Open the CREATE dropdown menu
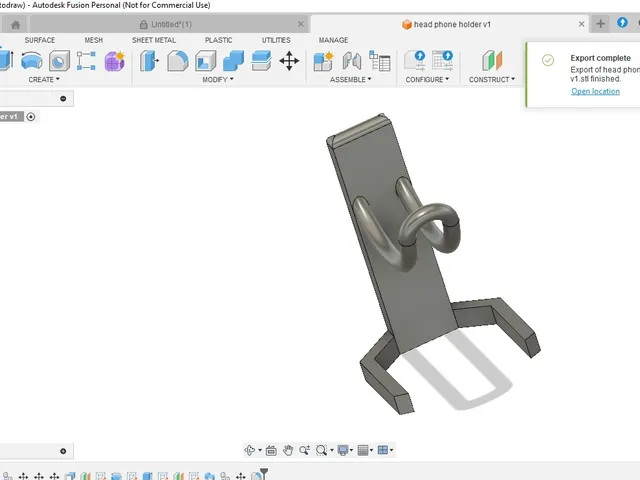The width and height of the screenshot is (640, 480). [44, 80]
